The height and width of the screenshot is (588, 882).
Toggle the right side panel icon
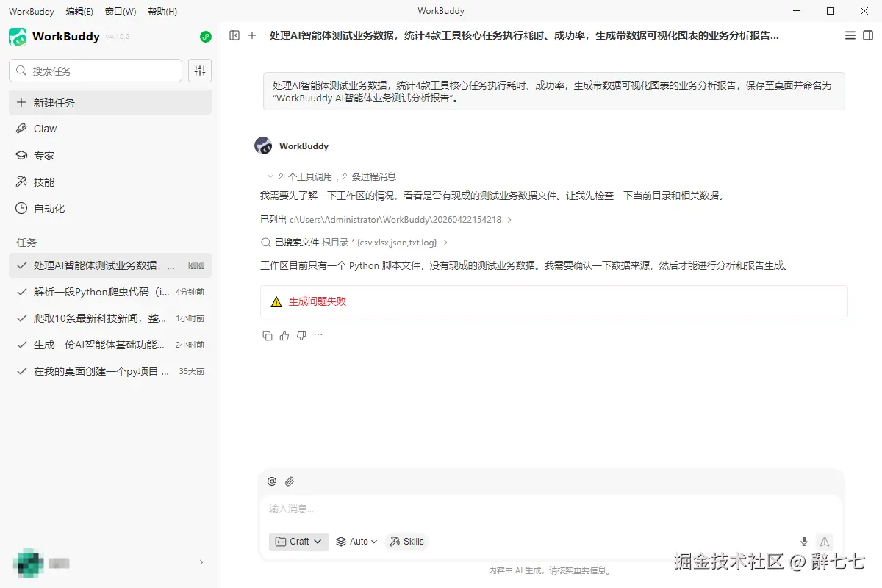click(868, 35)
